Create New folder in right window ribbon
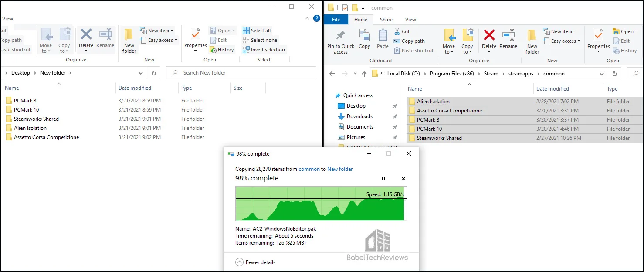This screenshot has width=644, height=272. 532,41
